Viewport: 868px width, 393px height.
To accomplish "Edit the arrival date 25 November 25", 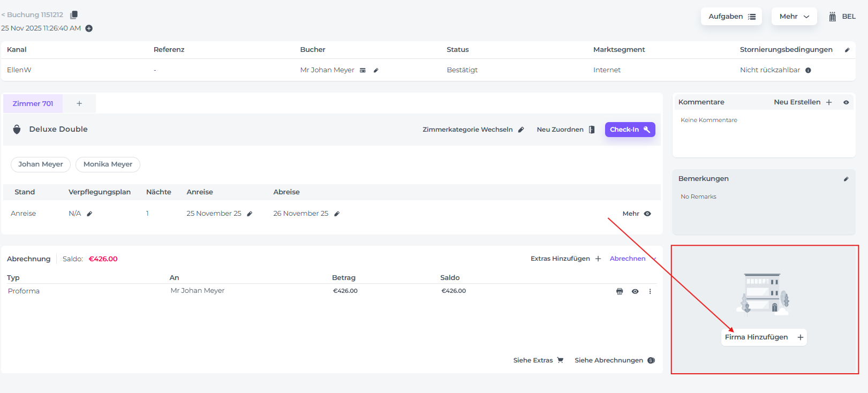I will pos(250,214).
